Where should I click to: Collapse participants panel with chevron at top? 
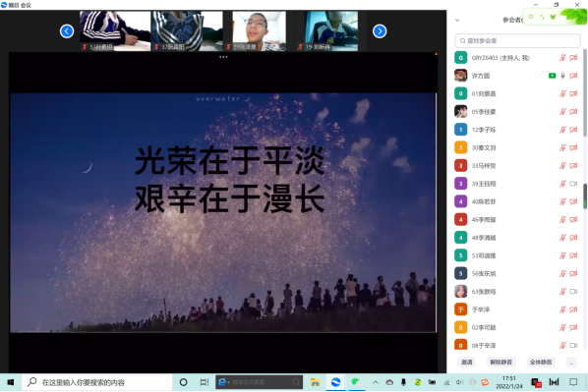click(x=457, y=21)
